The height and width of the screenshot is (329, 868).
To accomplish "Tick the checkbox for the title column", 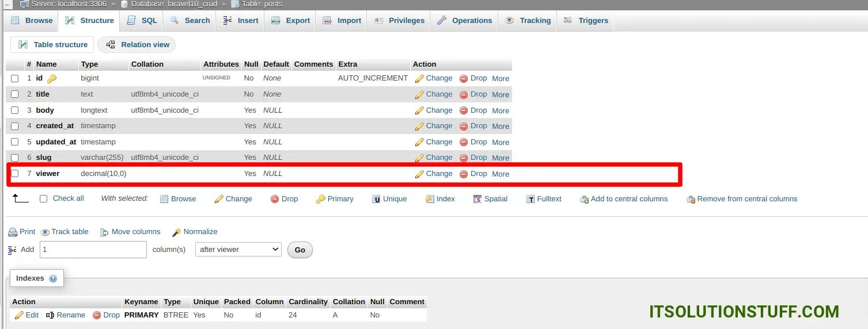I will (15, 94).
